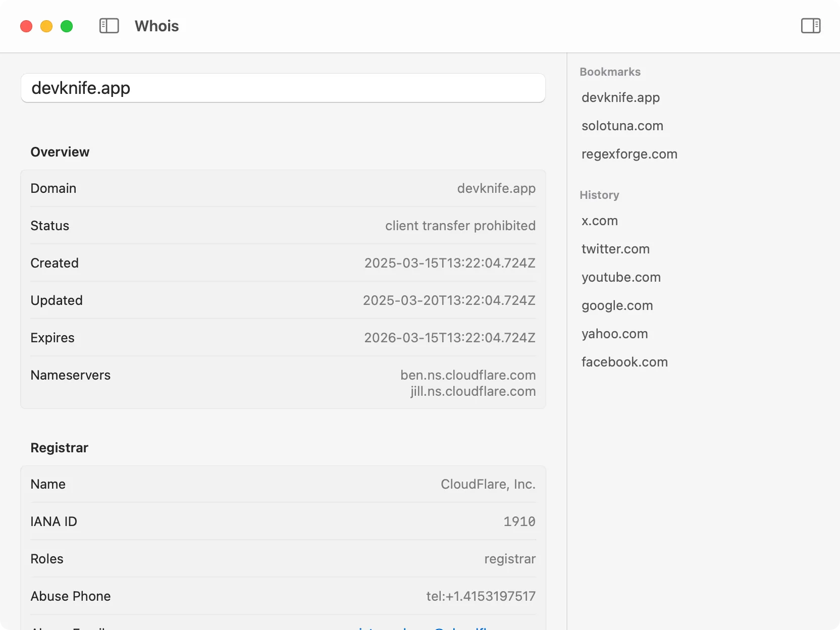Click the abuse phone number tel link

tap(481, 596)
